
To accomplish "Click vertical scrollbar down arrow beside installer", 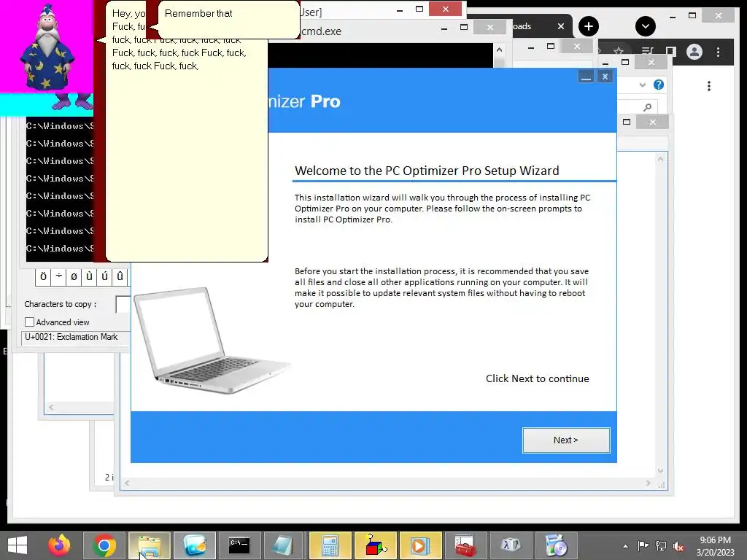I will (x=660, y=470).
